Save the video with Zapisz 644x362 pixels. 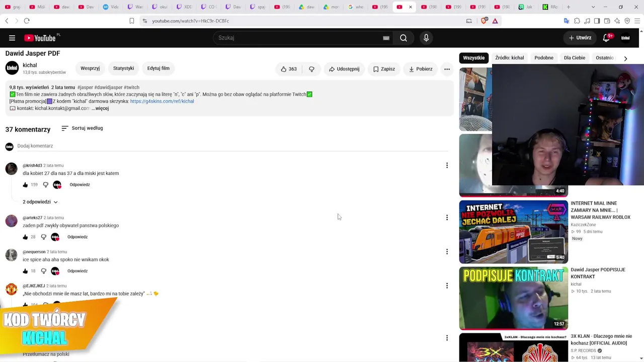[384, 69]
